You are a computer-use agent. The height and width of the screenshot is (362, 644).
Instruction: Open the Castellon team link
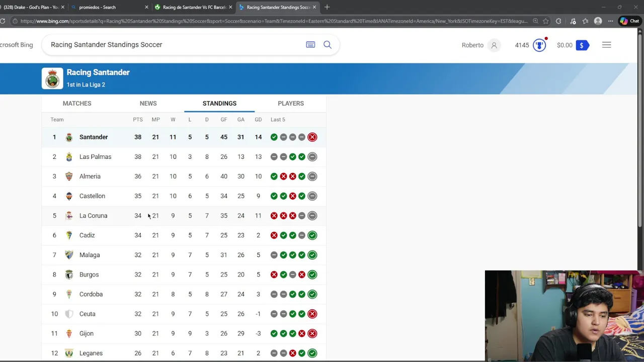(92, 196)
